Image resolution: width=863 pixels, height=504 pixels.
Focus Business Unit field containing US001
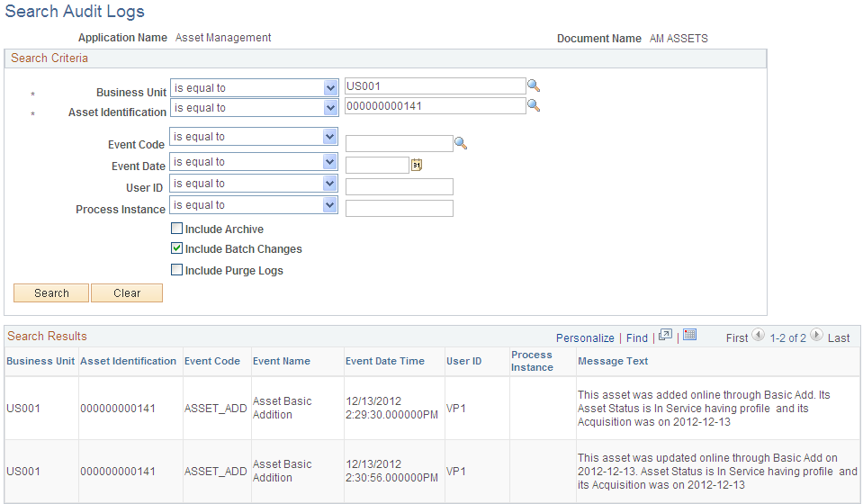pyautogui.click(x=436, y=85)
